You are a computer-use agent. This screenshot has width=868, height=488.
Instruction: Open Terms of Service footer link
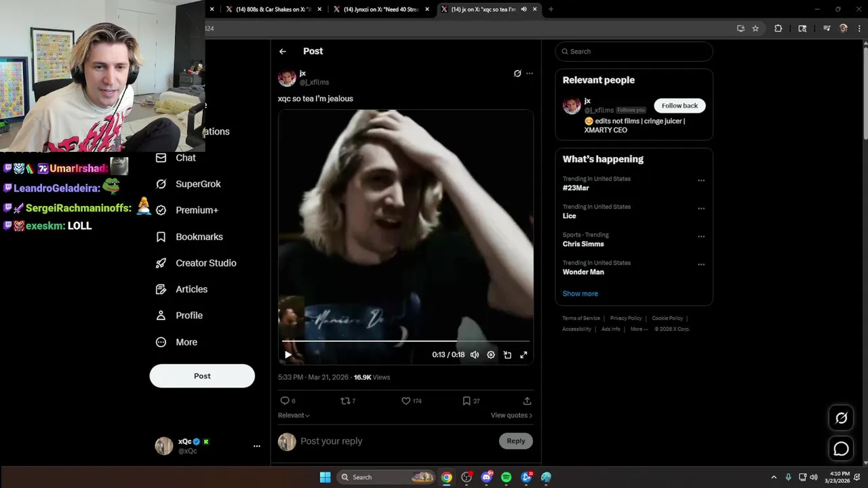click(581, 319)
